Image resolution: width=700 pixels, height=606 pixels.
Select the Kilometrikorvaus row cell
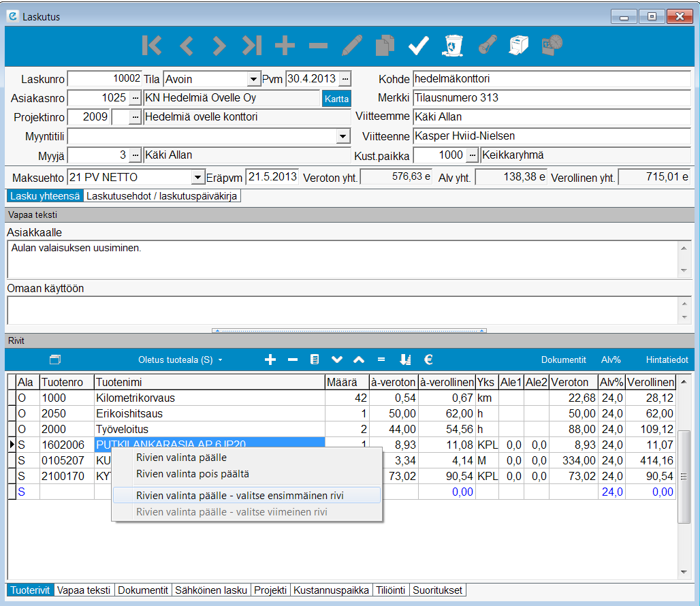(209, 398)
